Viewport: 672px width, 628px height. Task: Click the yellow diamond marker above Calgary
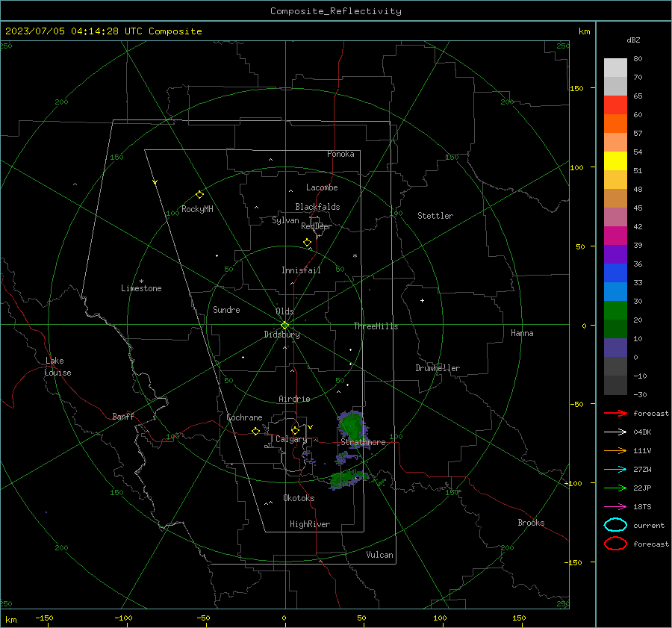tap(295, 430)
